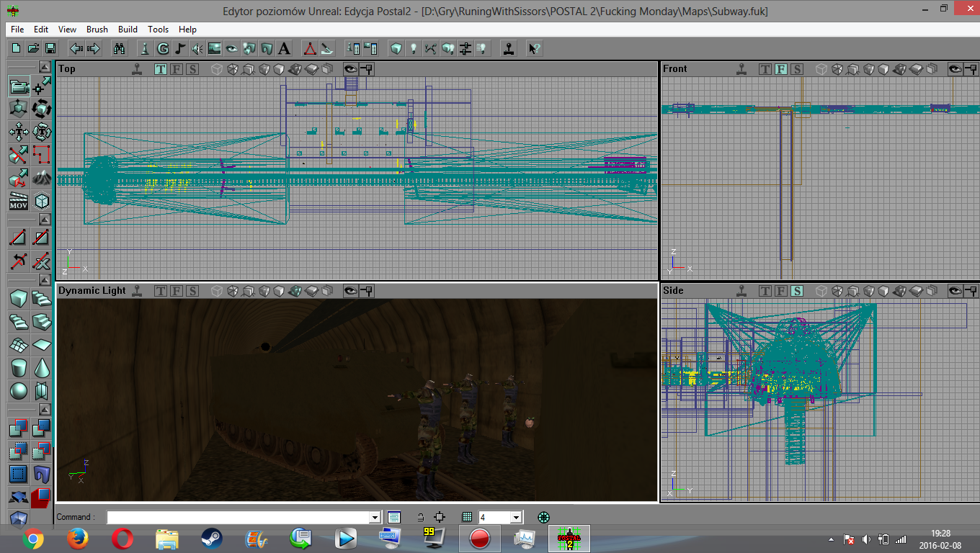Open the Edit menu
This screenshot has width=980, height=553.
coord(41,30)
